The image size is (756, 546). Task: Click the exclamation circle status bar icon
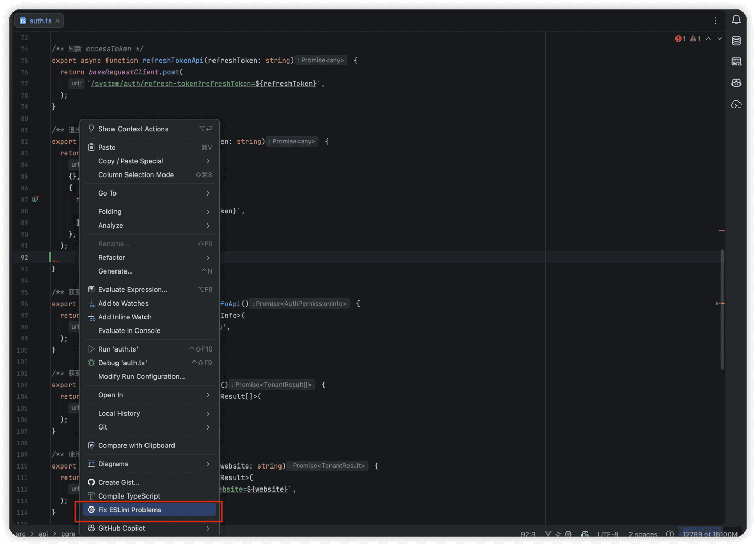point(670,534)
